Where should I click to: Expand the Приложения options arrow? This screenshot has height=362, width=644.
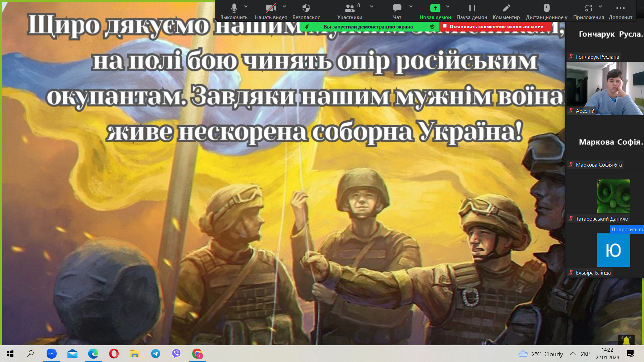tap(600, 6)
